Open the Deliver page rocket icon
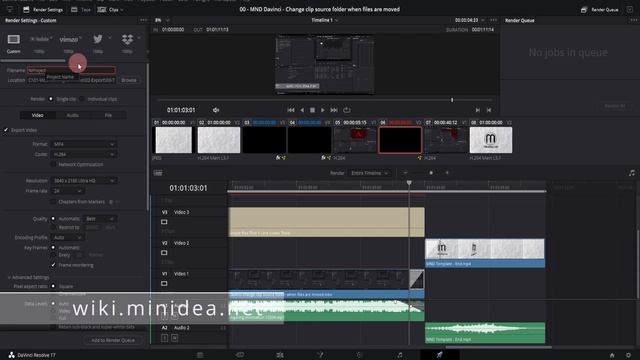Screen dimensions: 640x360 point(440,355)
